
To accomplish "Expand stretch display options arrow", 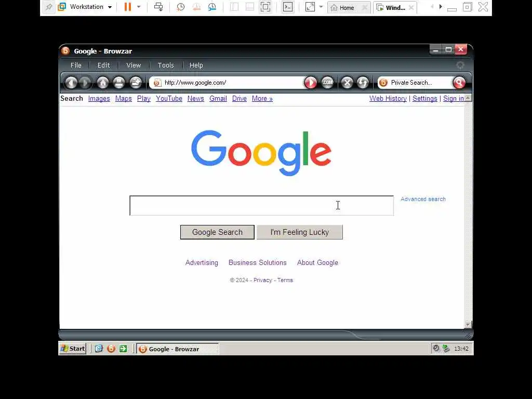I will (321, 7).
